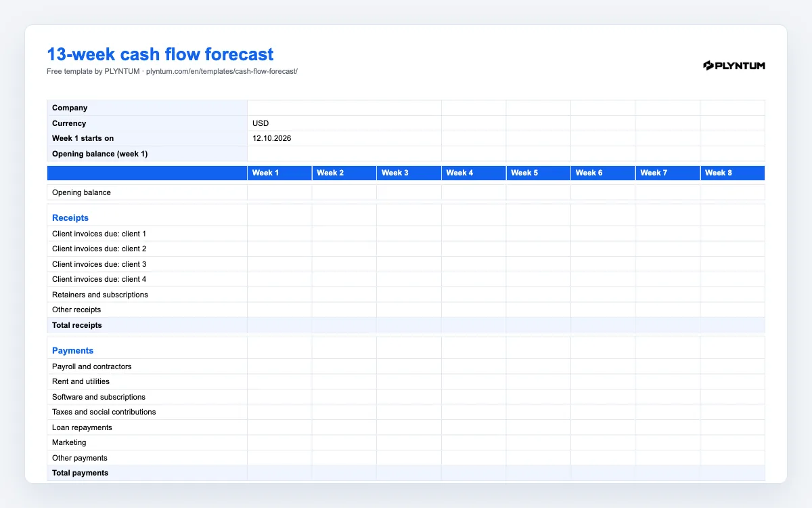This screenshot has height=508, width=812.
Task: Click the Week 8 column header
Action: click(732, 173)
